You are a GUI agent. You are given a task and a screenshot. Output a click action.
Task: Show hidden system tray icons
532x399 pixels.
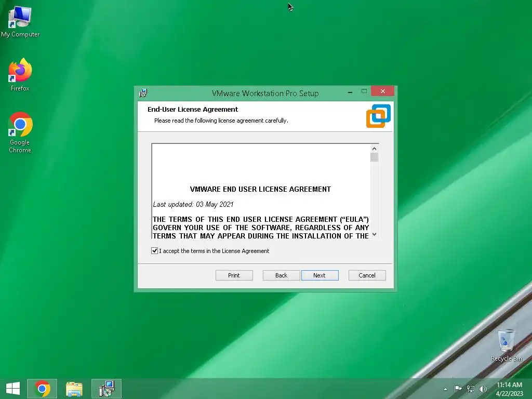pos(445,389)
